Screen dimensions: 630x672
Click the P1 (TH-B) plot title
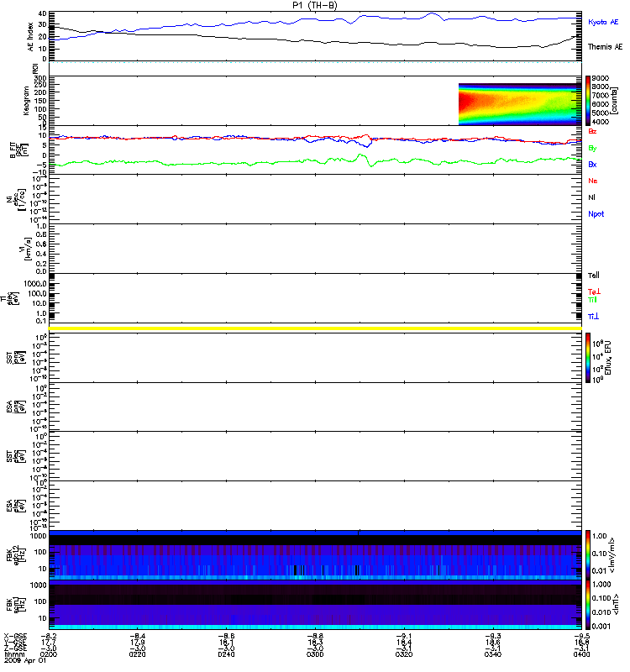pos(315,5)
